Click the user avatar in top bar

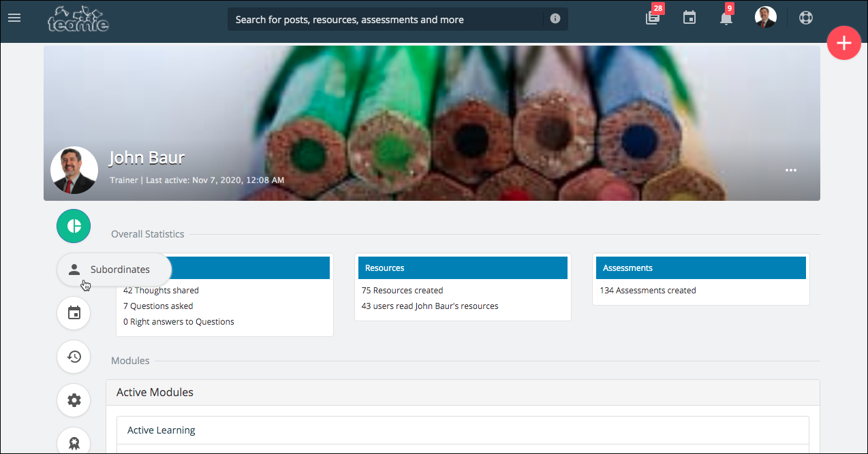(x=766, y=18)
